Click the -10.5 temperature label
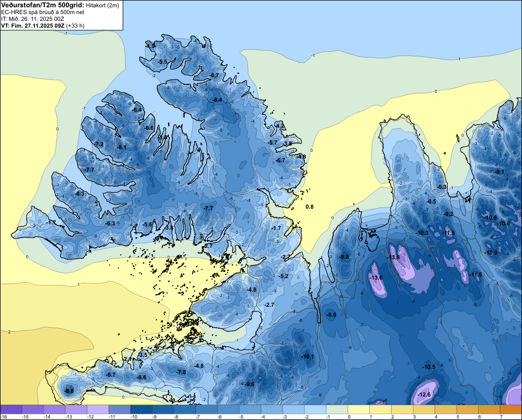The image size is (522, 420). click(429, 367)
